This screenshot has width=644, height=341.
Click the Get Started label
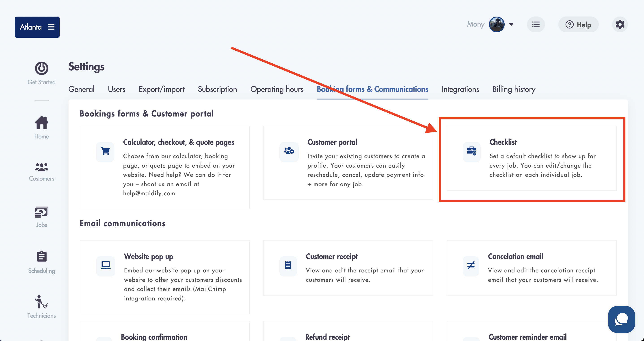pyautogui.click(x=41, y=82)
